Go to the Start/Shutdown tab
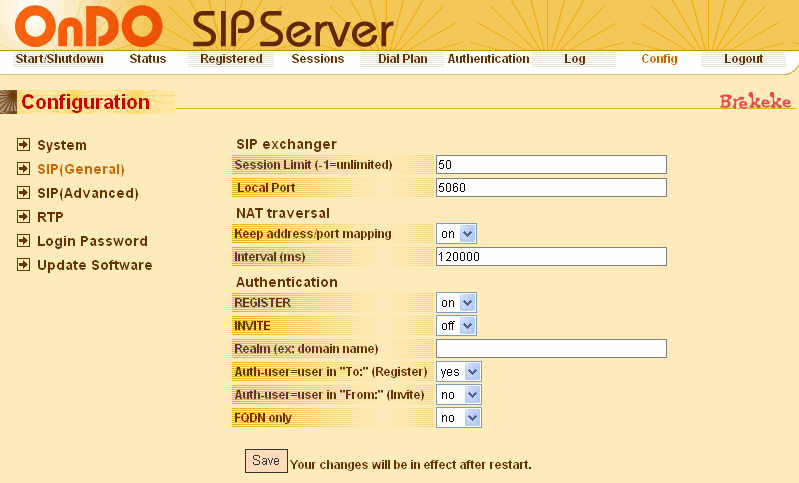Image resolution: width=799 pixels, height=483 pixels. (x=59, y=59)
